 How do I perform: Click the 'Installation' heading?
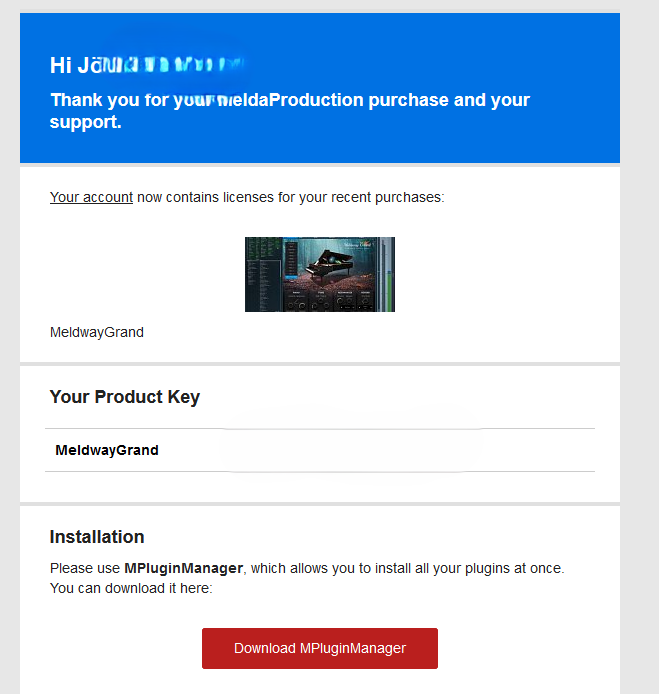[x=97, y=537]
